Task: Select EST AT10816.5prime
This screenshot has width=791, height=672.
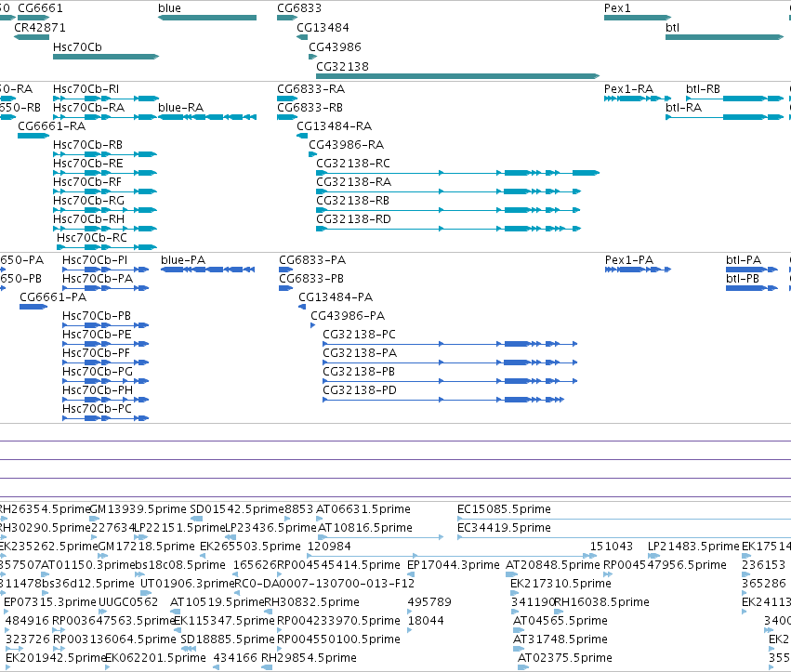Action: coord(381,537)
